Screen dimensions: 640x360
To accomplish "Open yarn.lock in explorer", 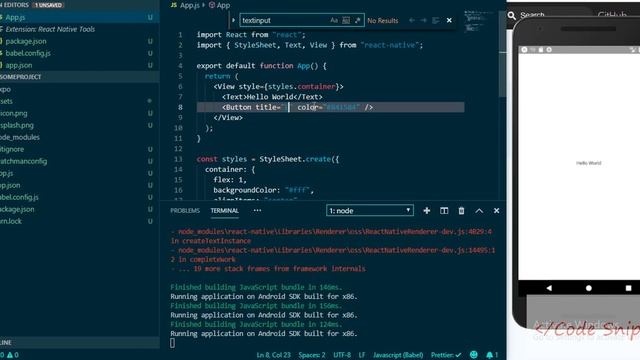I will pos(80,221).
